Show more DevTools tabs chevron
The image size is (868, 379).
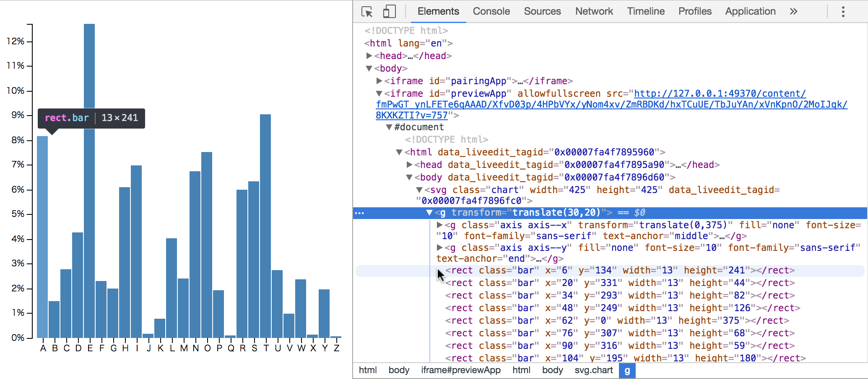pyautogui.click(x=793, y=11)
